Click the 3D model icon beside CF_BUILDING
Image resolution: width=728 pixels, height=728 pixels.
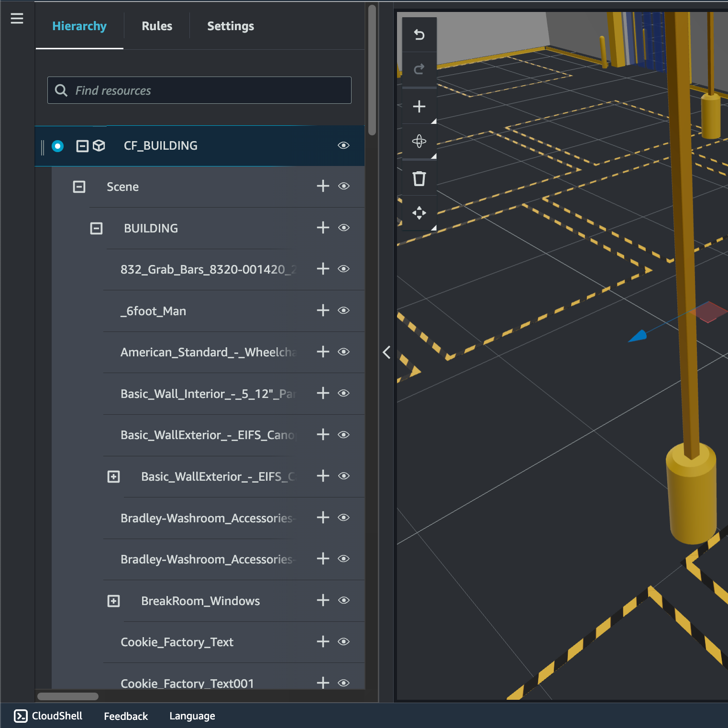click(99, 145)
